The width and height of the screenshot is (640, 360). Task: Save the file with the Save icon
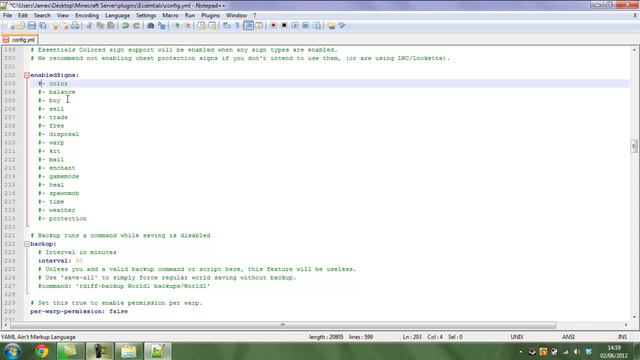tap(32, 26)
